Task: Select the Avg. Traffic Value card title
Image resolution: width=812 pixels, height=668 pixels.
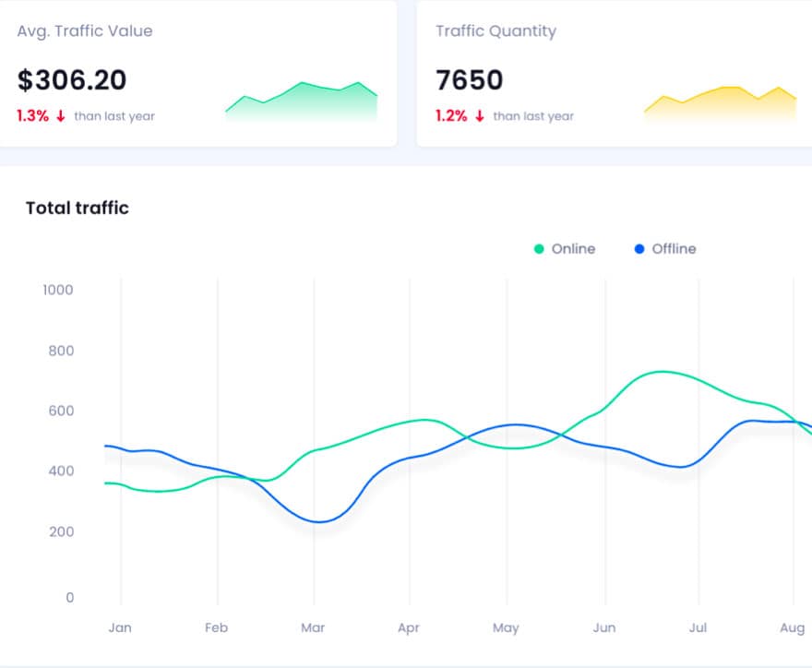Action: pyautogui.click(x=85, y=31)
